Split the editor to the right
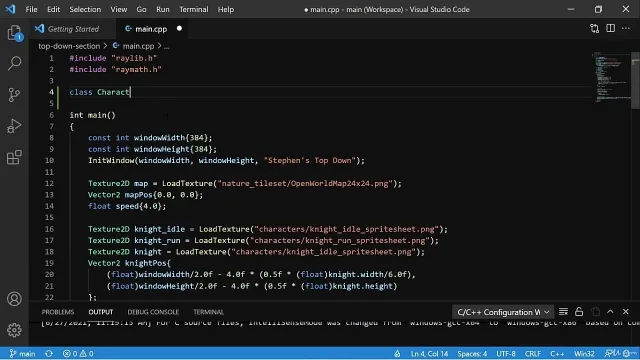The image size is (640, 360). [x=610, y=29]
